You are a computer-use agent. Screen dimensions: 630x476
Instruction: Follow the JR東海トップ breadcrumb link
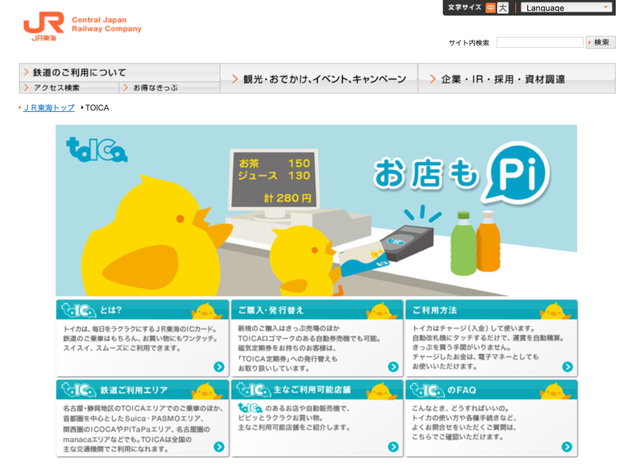tap(49, 108)
